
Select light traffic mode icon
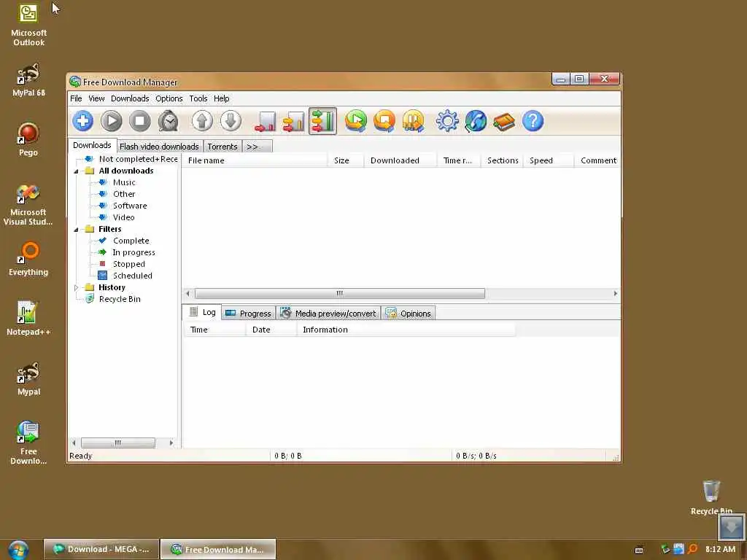(x=266, y=121)
